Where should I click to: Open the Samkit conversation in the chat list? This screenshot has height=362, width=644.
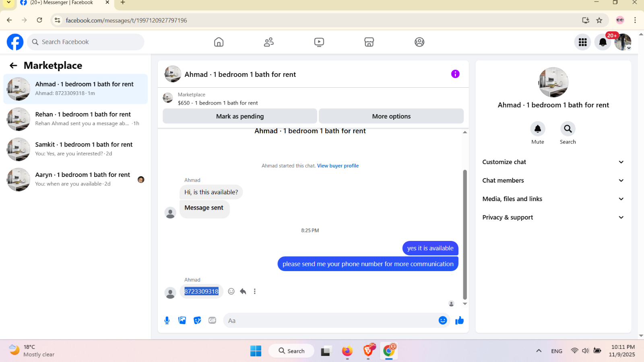click(76, 149)
